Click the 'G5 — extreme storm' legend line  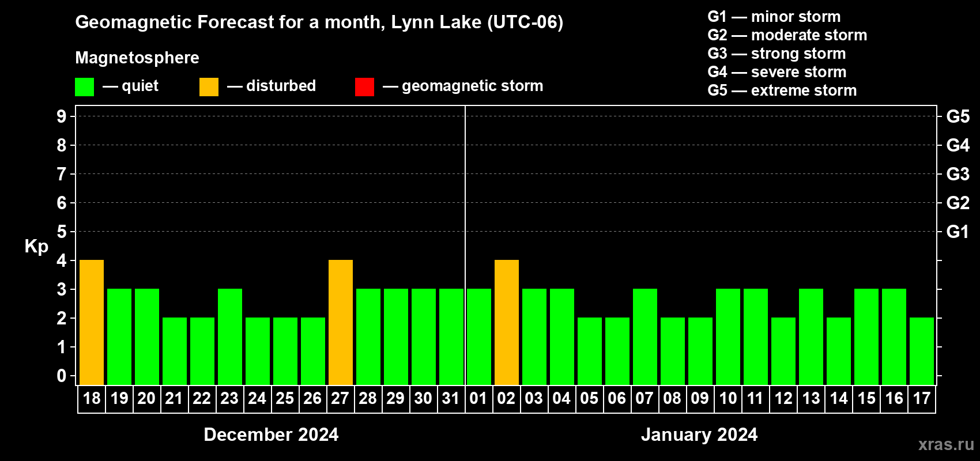(782, 90)
